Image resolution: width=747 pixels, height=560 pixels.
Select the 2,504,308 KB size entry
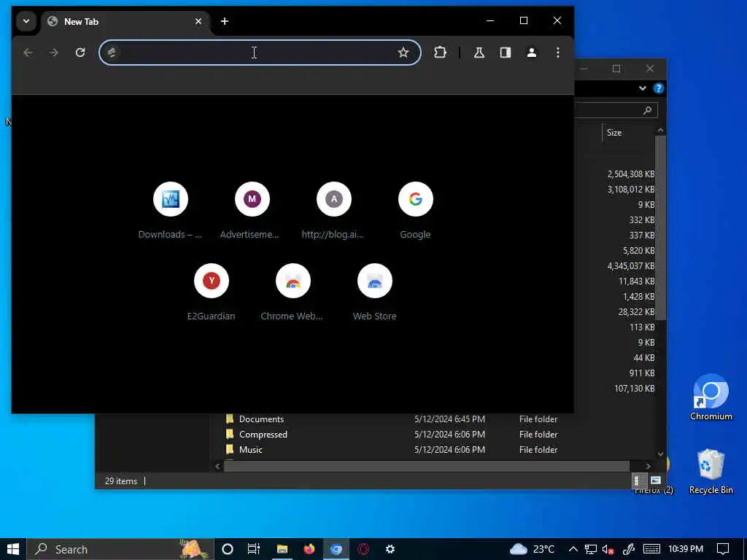[631, 174]
